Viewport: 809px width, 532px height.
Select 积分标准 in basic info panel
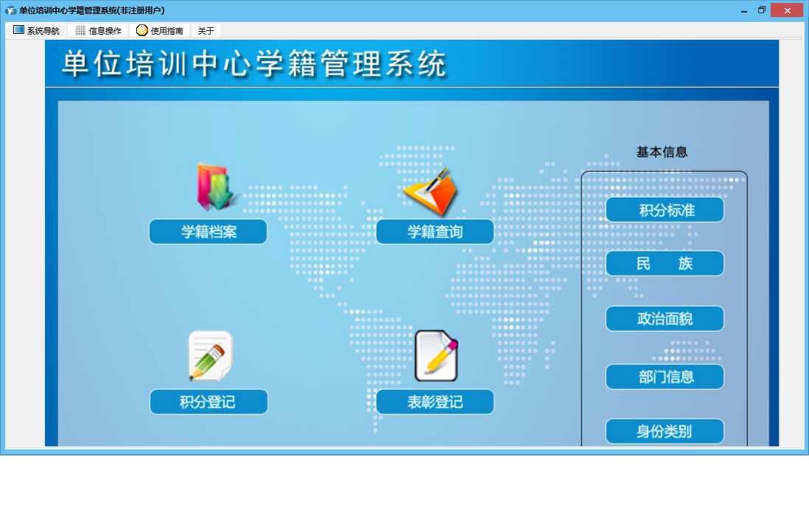pyautogui.click(x=665, y=210)
